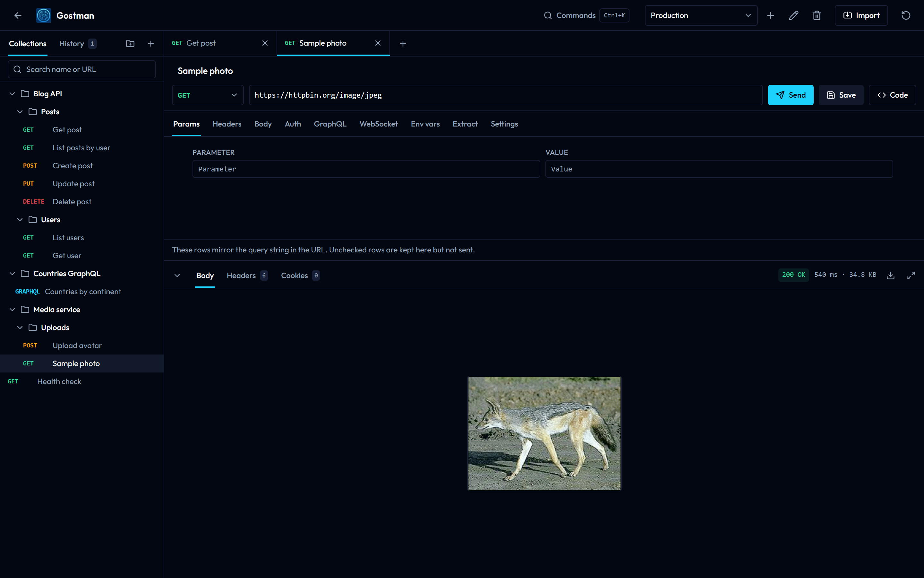Image resolution: width=924 pixels, height=578 pixels.
Task: Add a new environment with plus icon
Action: (771, 15)
